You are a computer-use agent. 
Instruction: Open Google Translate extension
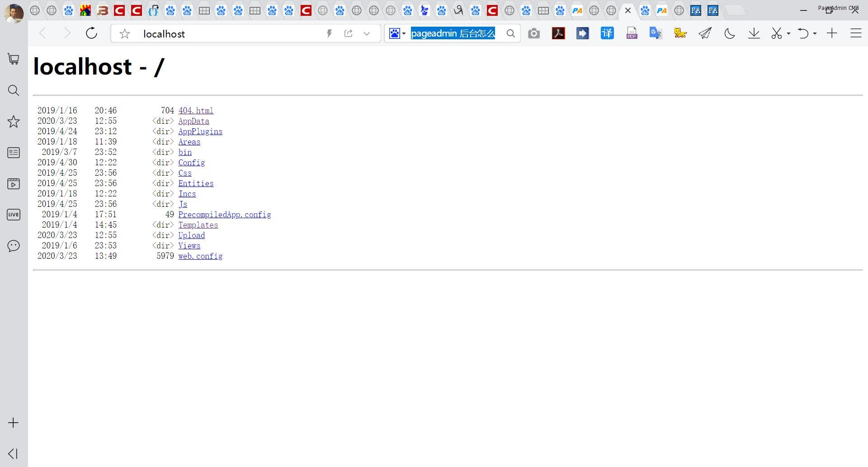(656, 33)
